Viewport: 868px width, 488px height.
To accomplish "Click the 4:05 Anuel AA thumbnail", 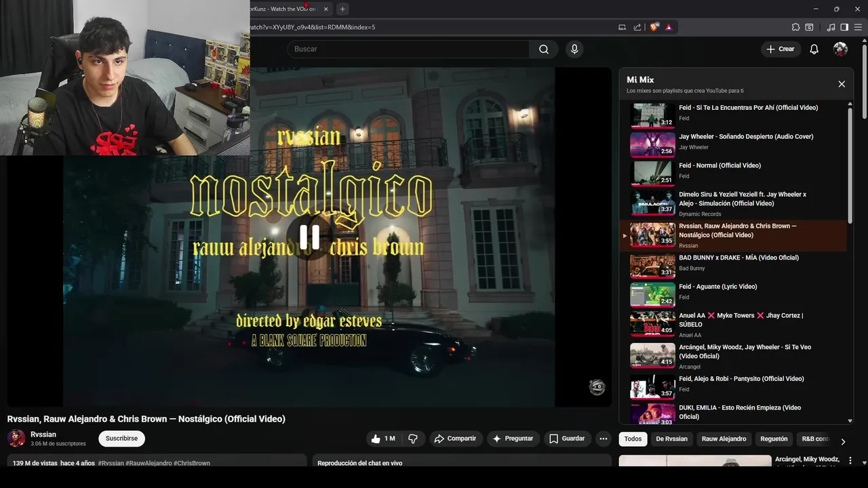I will click(652, 324).
